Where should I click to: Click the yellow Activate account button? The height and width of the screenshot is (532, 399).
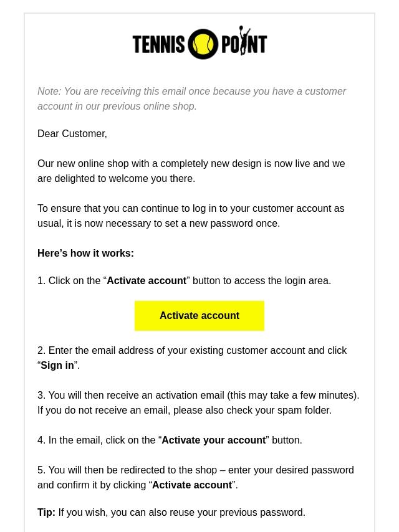pyautogui.click(x=199, y=316)
